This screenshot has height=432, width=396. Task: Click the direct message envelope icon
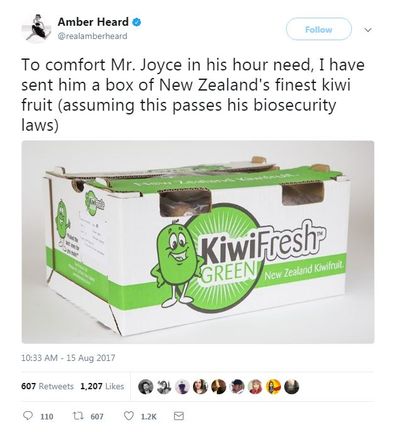pyautogui.click(x=179, y=416)
